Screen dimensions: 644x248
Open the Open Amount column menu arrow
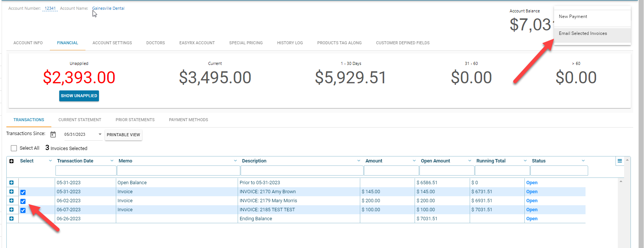470,161
